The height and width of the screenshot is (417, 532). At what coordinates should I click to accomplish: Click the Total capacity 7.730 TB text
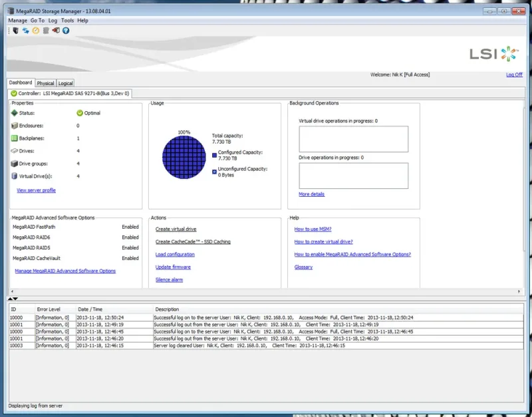pyautogui.click(x=227, y=138)
